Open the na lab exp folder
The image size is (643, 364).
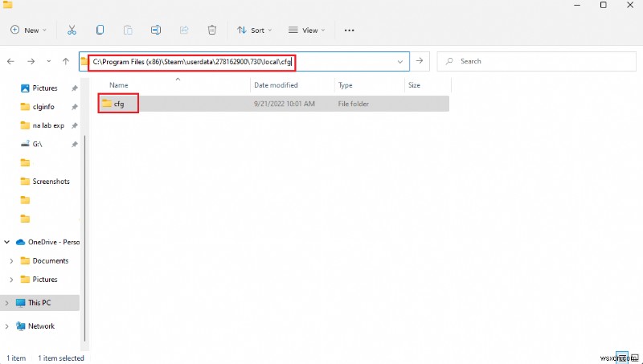(48, 125)
